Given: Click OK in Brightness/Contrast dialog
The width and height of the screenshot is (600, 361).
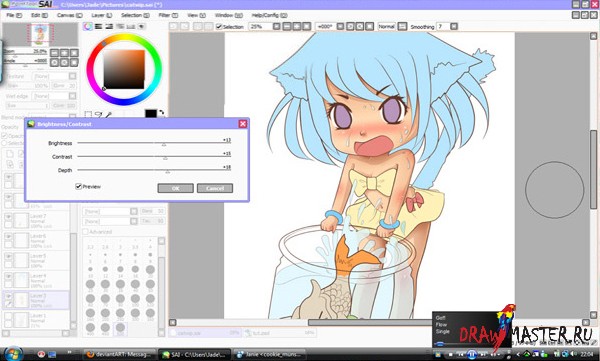Looking at the screenshot, I should click(x=175, y=188).
